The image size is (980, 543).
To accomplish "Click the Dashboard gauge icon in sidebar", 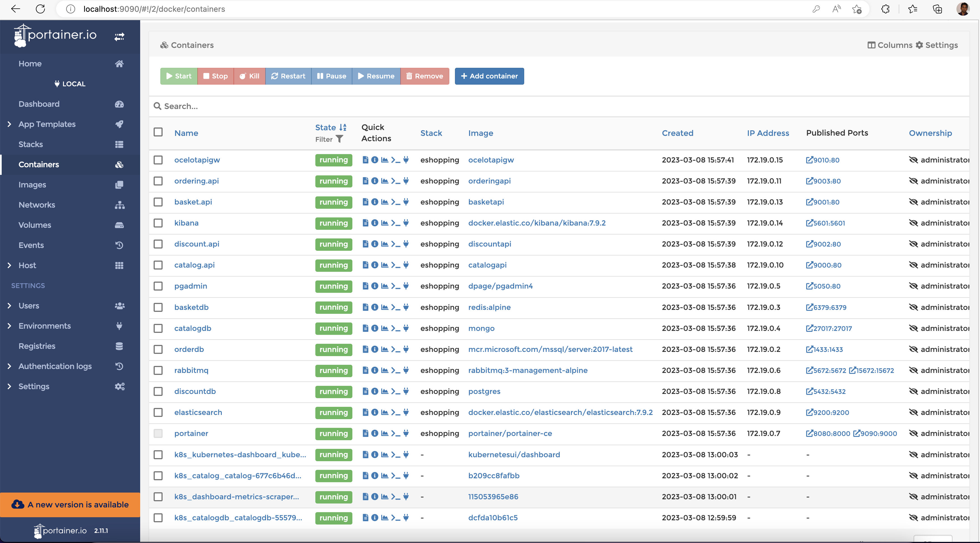I will (119, 104).
